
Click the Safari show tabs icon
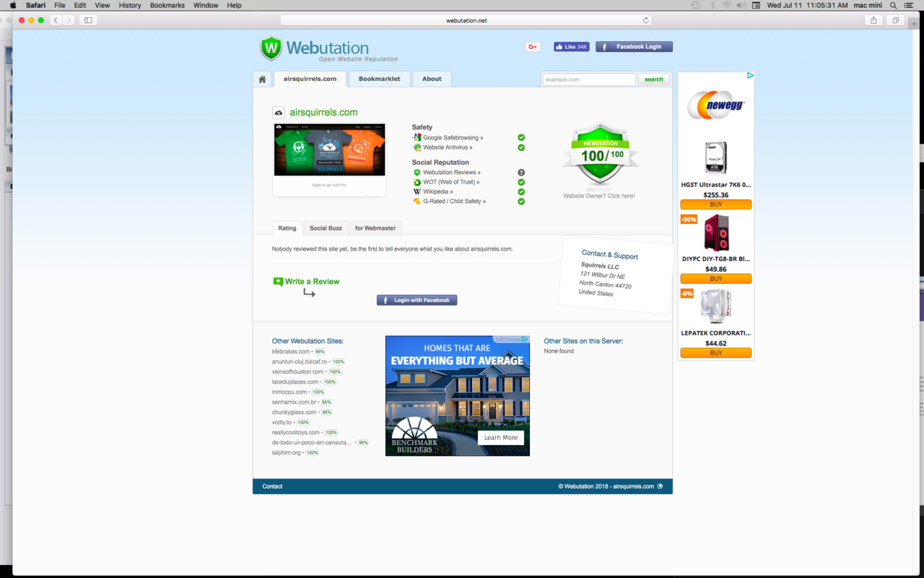click(x=895, y=20)
